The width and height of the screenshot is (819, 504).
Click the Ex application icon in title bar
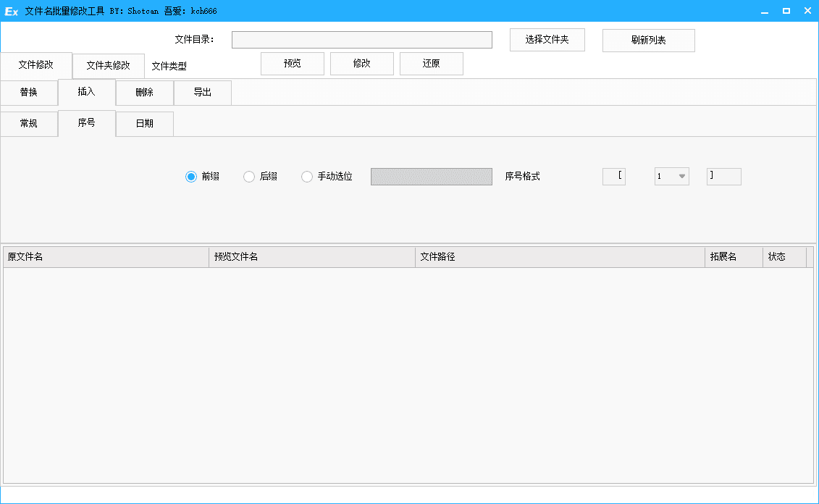tap(11, 11)
